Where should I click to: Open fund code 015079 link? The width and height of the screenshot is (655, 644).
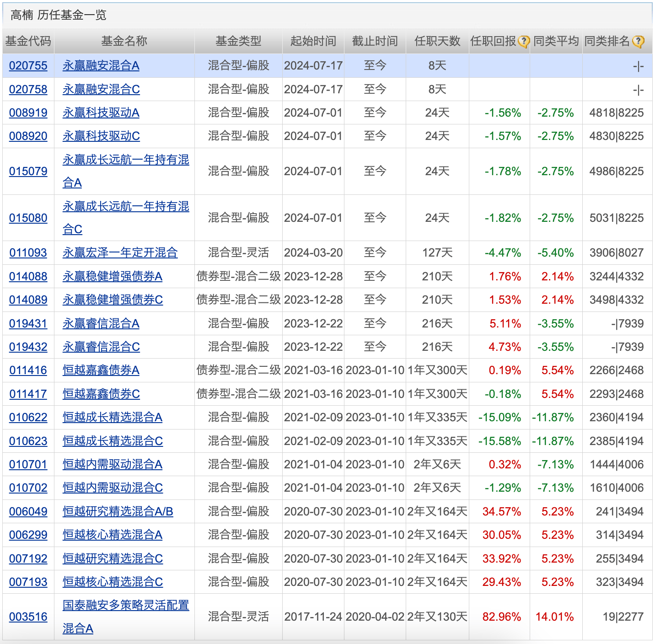pos(28,171)
